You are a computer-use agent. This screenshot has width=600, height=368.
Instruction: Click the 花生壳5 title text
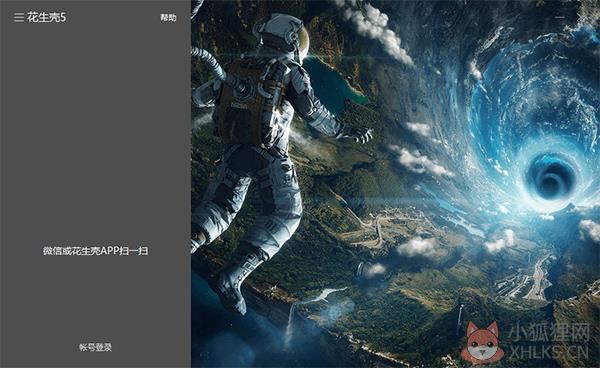46,17
